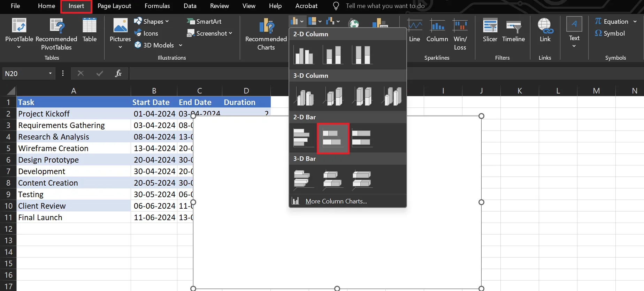Open the 3D Models dropdown arrow
This screenshot has width=644, height=291.
click(x=181, y=45)
